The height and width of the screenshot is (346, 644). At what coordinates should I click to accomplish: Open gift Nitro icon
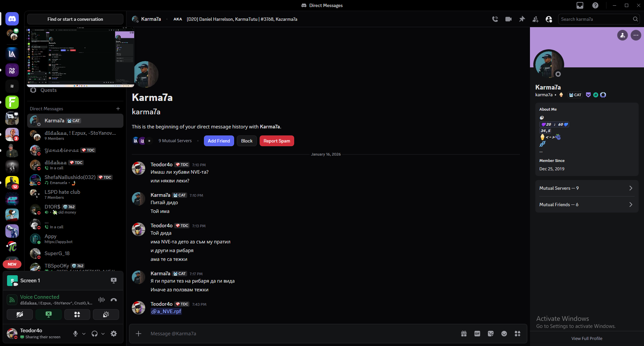[464, 334]
